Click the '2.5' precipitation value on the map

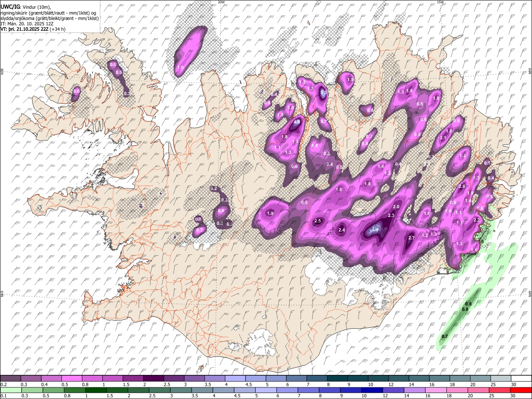pyautogui.click(x=318, y=221)
